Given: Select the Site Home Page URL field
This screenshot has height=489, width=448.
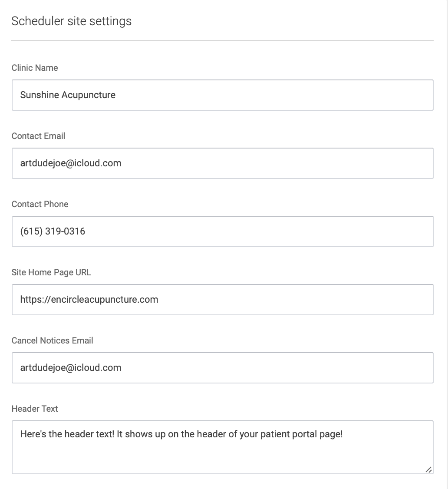Looking at the screenshot, I should (x=223, y=300).
